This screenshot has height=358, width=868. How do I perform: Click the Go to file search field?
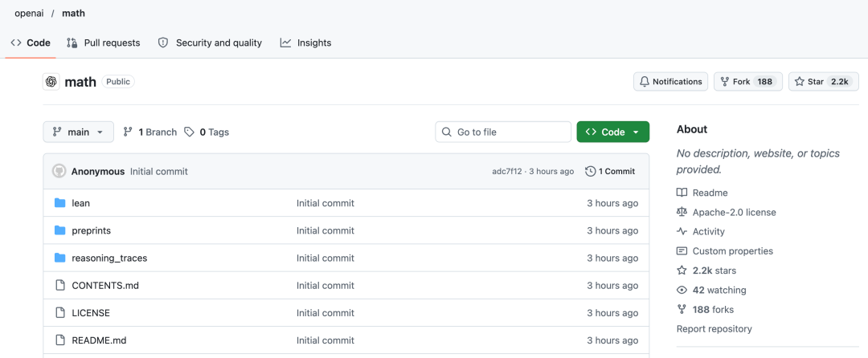click(503, 132)
